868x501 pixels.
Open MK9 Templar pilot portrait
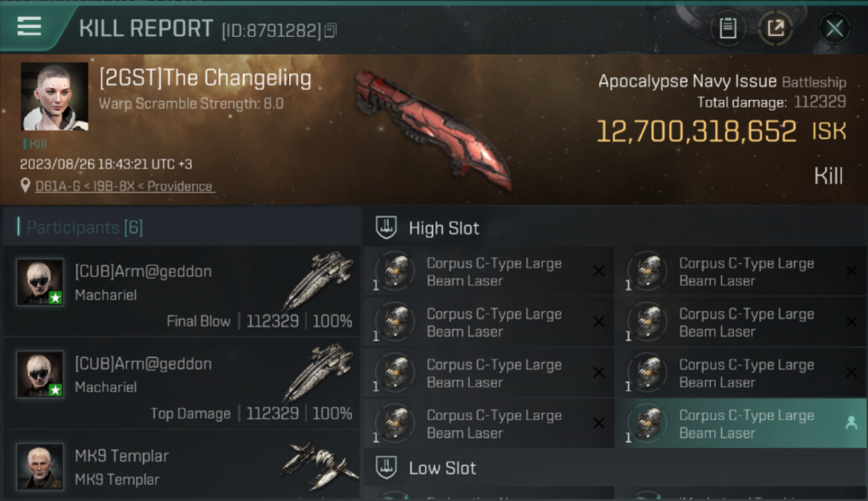coord(40,466)
